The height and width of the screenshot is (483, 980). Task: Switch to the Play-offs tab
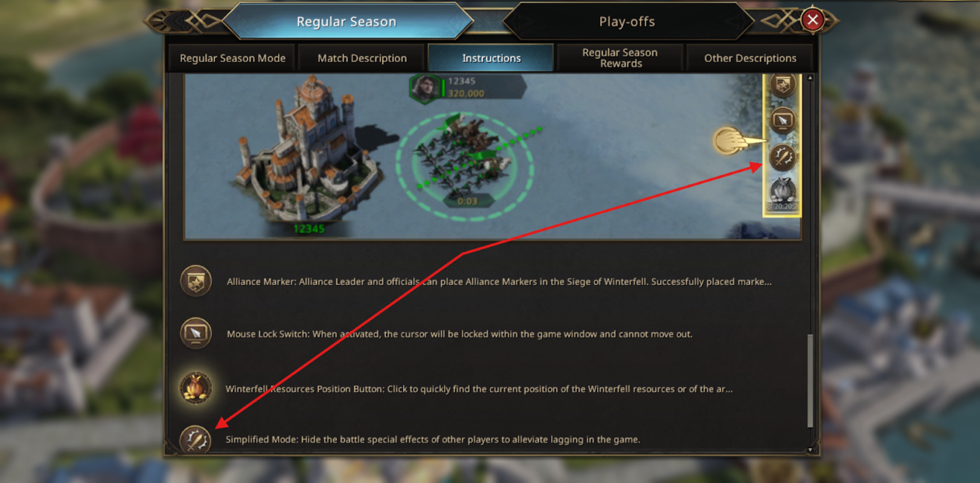[x=627, y=22]
